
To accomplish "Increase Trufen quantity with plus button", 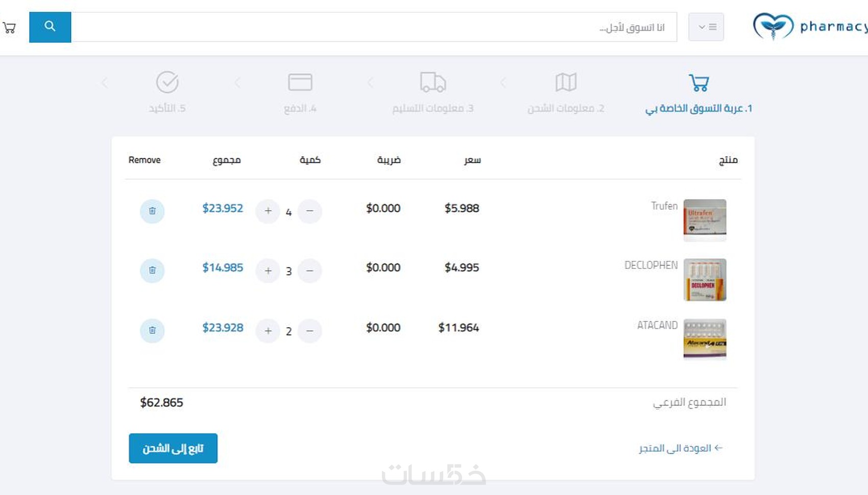I will pos(268,211).
